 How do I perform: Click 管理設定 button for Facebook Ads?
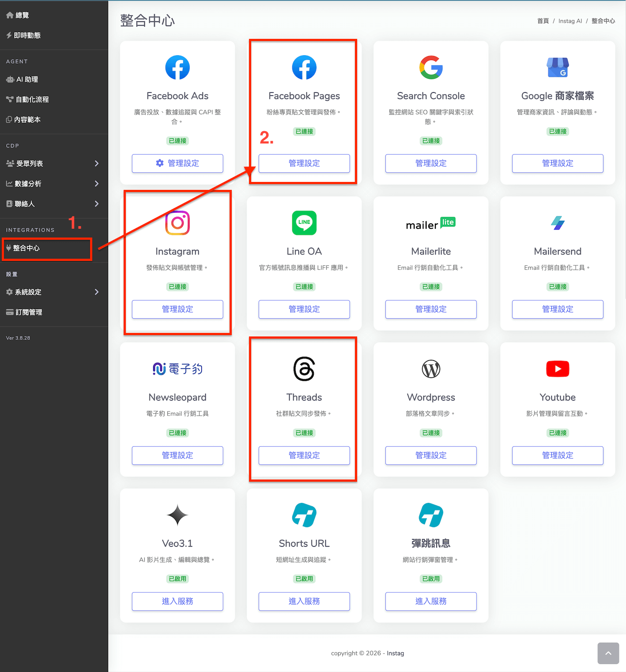pyautogui.click(x=177, y=163)
